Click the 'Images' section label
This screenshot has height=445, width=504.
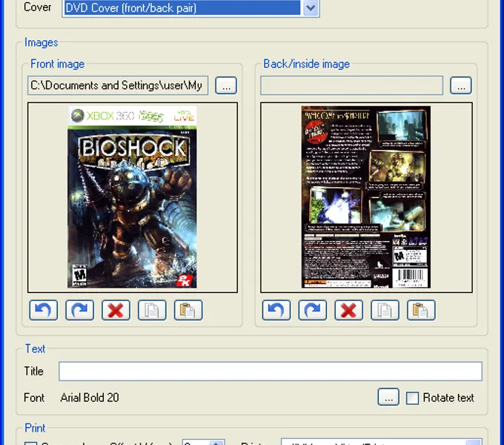point(42,42)
